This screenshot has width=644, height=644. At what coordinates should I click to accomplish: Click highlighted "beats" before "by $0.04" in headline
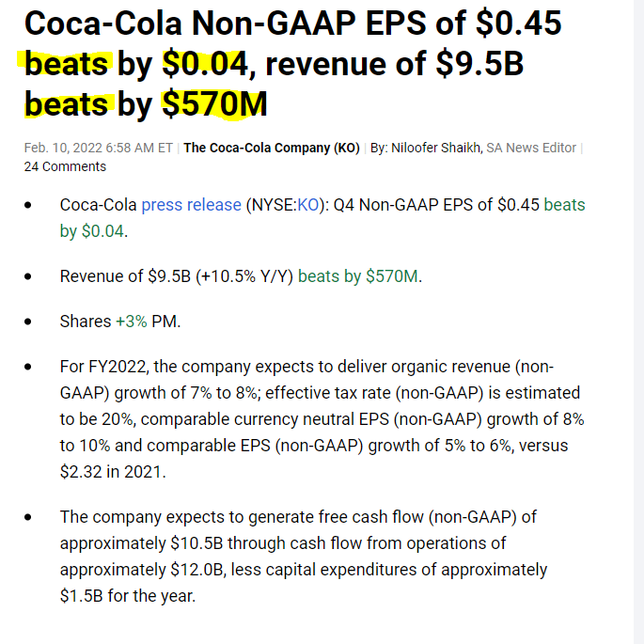[67, 64]
